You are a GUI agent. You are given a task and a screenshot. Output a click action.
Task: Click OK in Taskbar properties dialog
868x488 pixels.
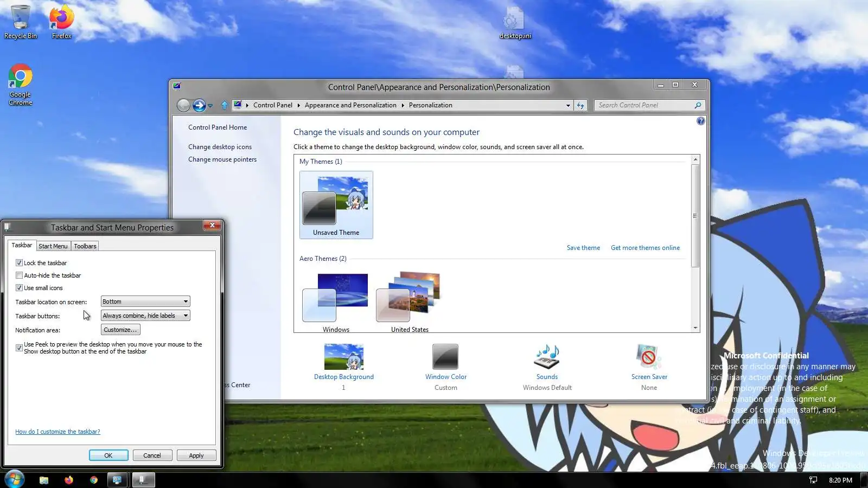pos(108,455)
